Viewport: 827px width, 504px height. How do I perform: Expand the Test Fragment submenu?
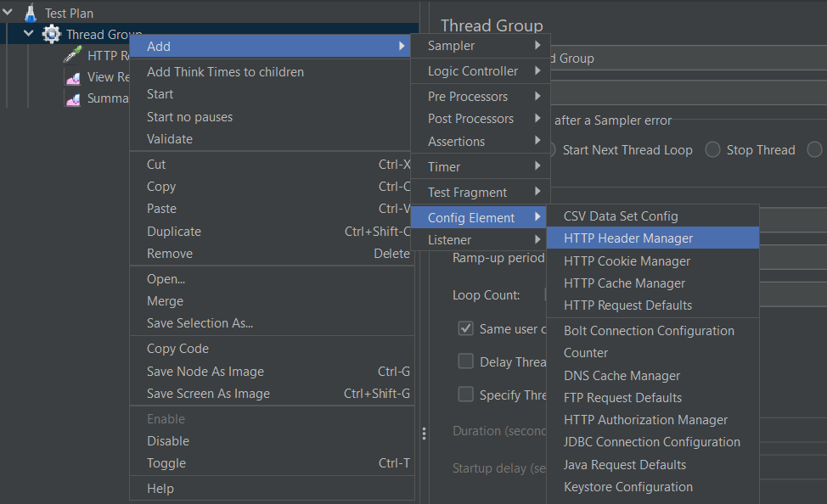(481, 193)
